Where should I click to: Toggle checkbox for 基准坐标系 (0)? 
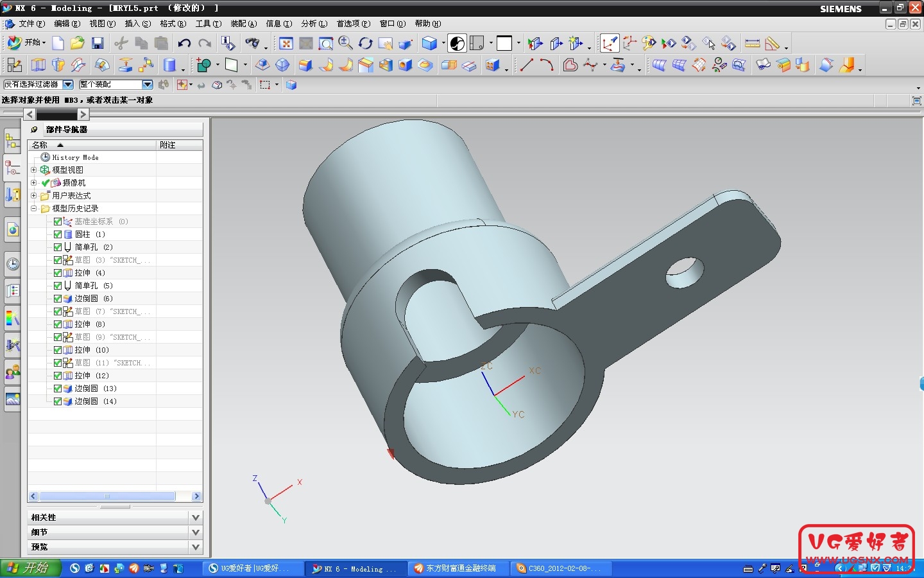pos(58,222)
